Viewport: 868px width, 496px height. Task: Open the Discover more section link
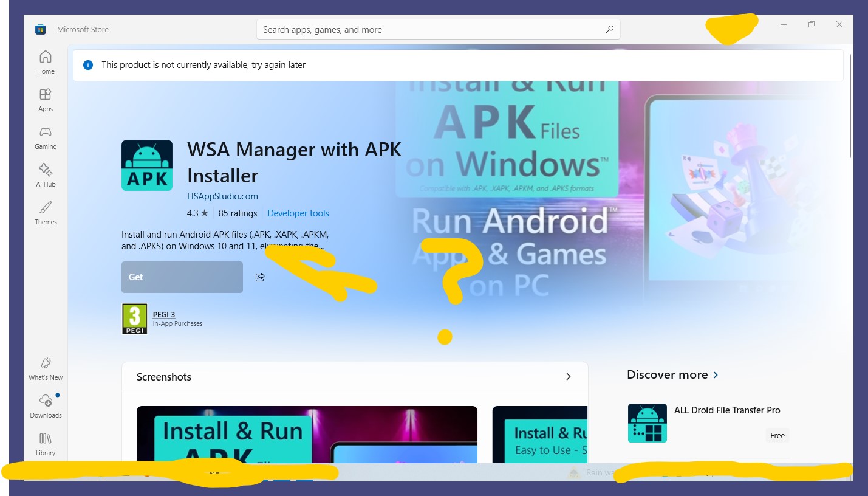click(x=672, y=374)
